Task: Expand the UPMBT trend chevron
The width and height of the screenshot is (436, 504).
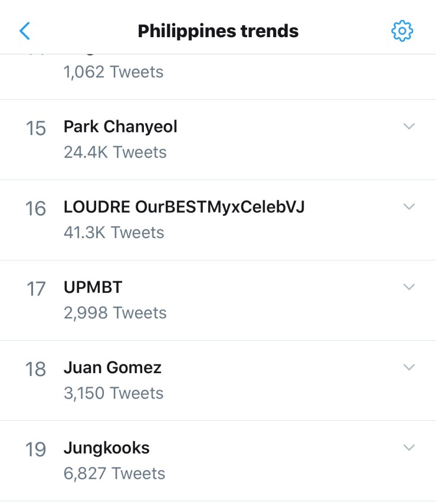Action: [409, 286]
